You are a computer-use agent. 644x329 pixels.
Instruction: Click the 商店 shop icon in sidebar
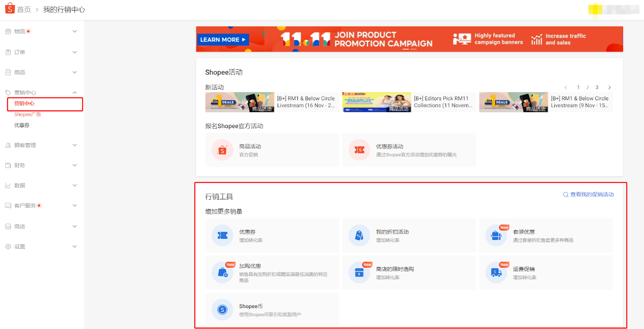tap(8, 227)
